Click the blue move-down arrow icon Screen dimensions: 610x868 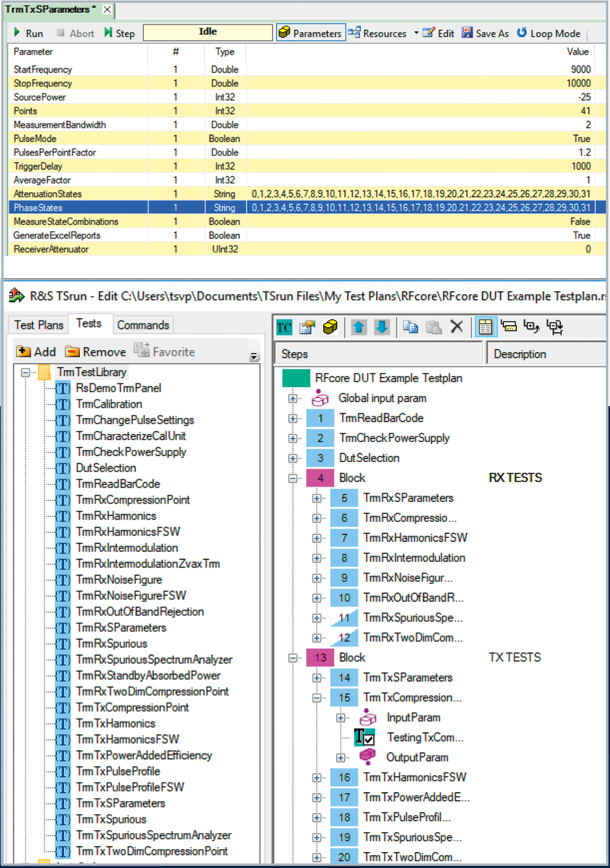[382, 327]
